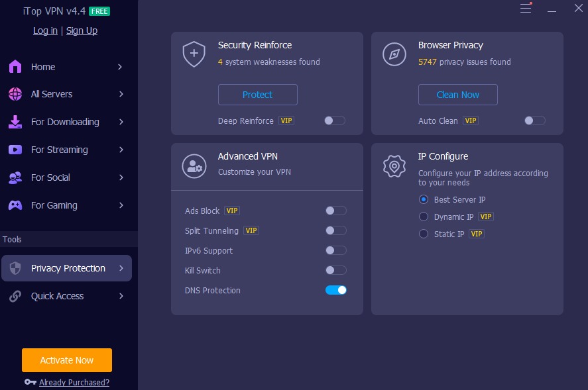Click the All Servers globe icon
588x390 pixels.
[15, 94]
